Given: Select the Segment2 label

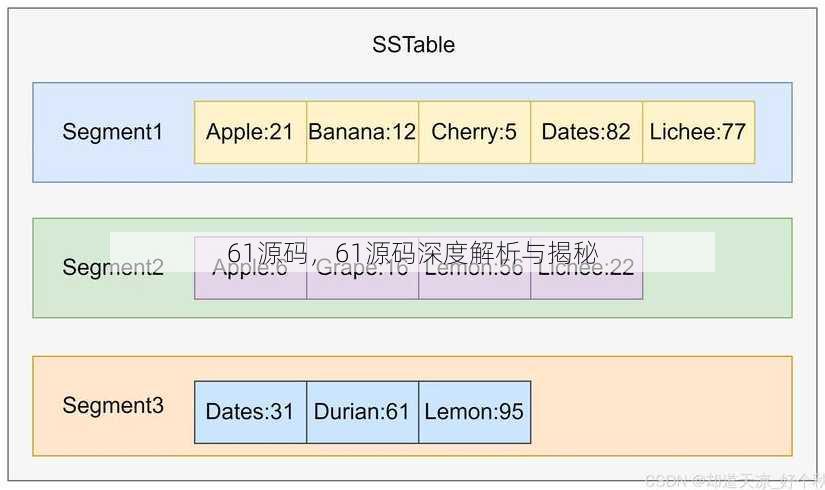Looking at the screenshot, I should pyautogui.click(x=113, y=267).
